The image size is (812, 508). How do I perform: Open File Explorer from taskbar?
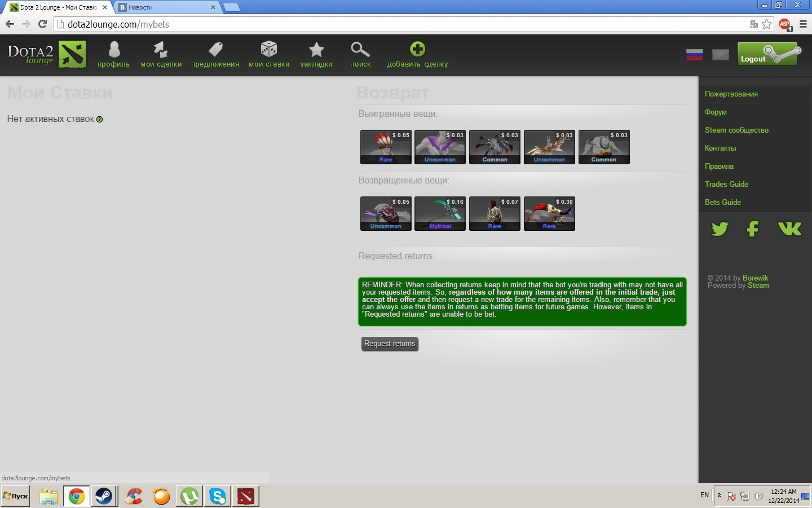coord(48,497)
